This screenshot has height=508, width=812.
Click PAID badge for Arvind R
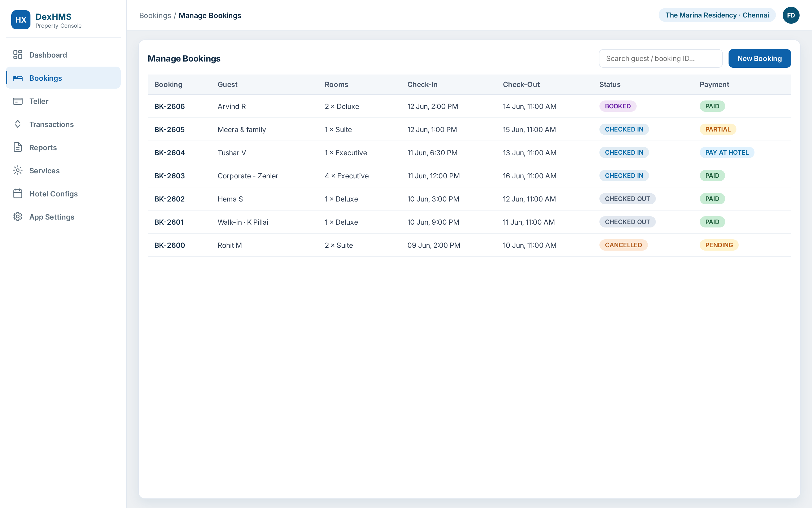(712, 106)
